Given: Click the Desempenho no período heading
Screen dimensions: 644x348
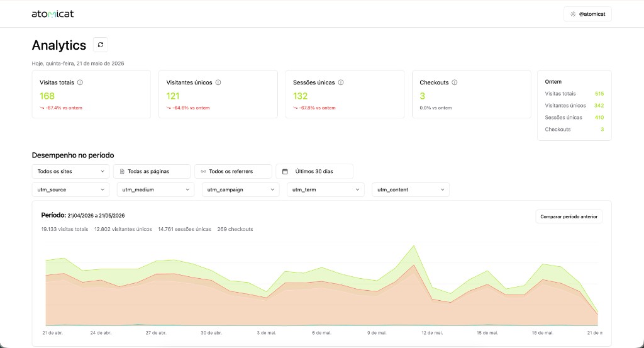Looking at the screenshot, I should click(x=73, y=155).
